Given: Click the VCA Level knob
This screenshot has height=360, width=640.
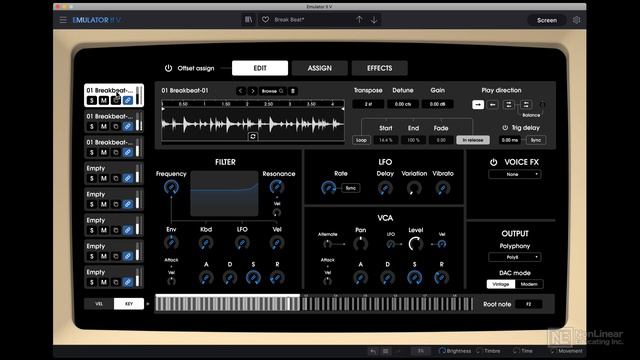Looking at the screenshot, I should point(416,244).
